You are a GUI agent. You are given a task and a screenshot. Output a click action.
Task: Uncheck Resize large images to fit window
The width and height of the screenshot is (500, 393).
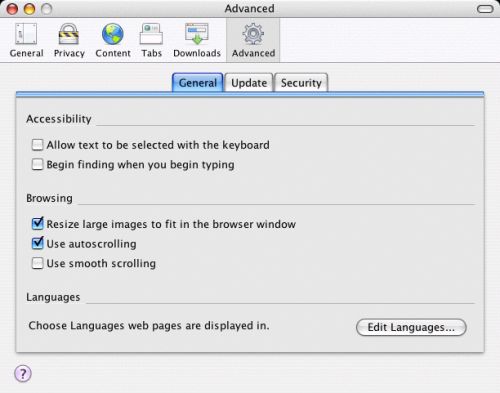coord(37,224)
